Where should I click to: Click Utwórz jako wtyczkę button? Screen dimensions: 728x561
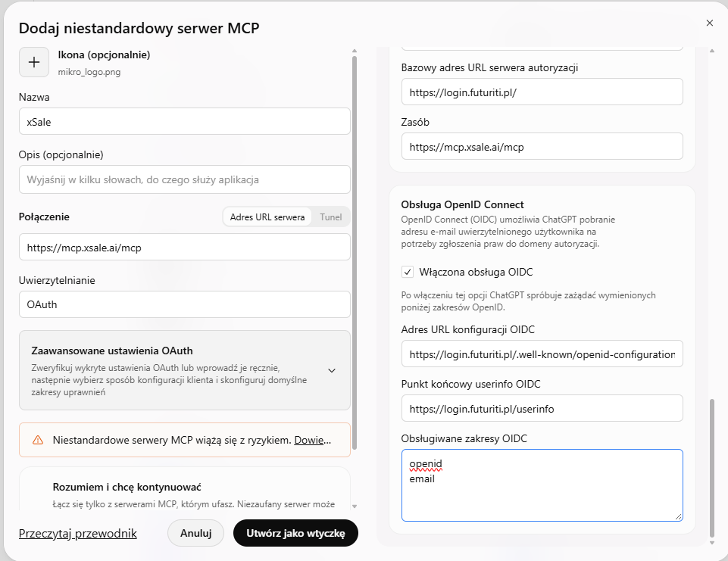pyautogui.click(x=295, y=533)
